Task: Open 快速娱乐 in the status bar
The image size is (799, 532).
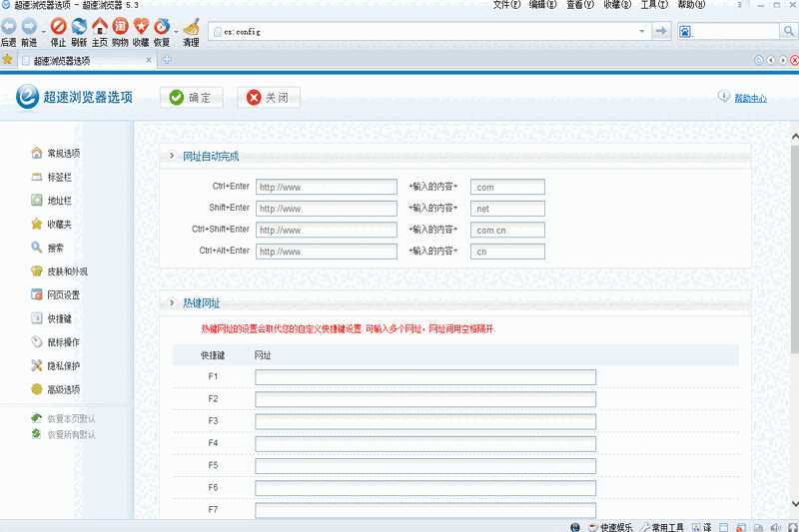Action: 610,526
